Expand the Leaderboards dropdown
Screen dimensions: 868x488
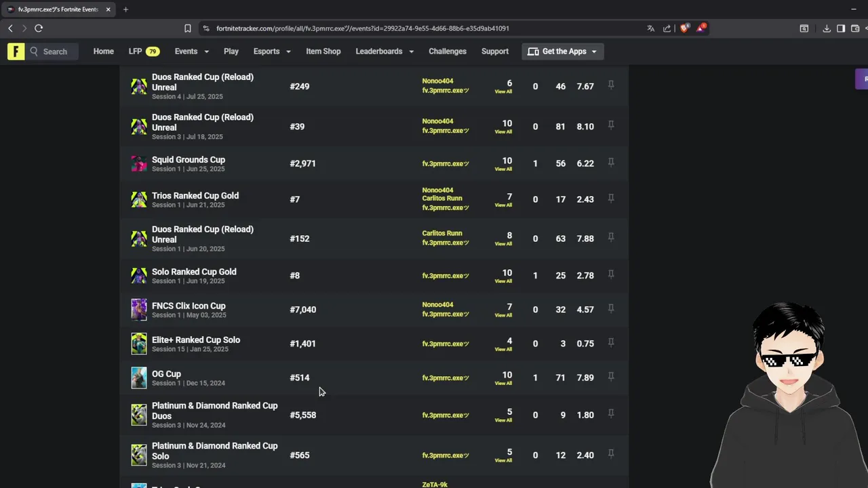click(x=384, y=52)
